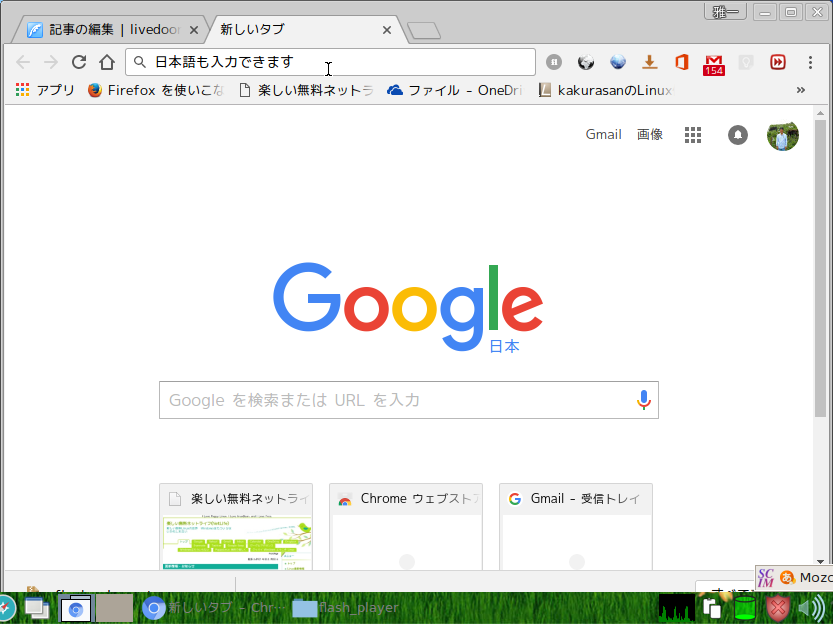
Task: Open the kakurasanのLinux bookmark
Action: (x=606, y=90)
